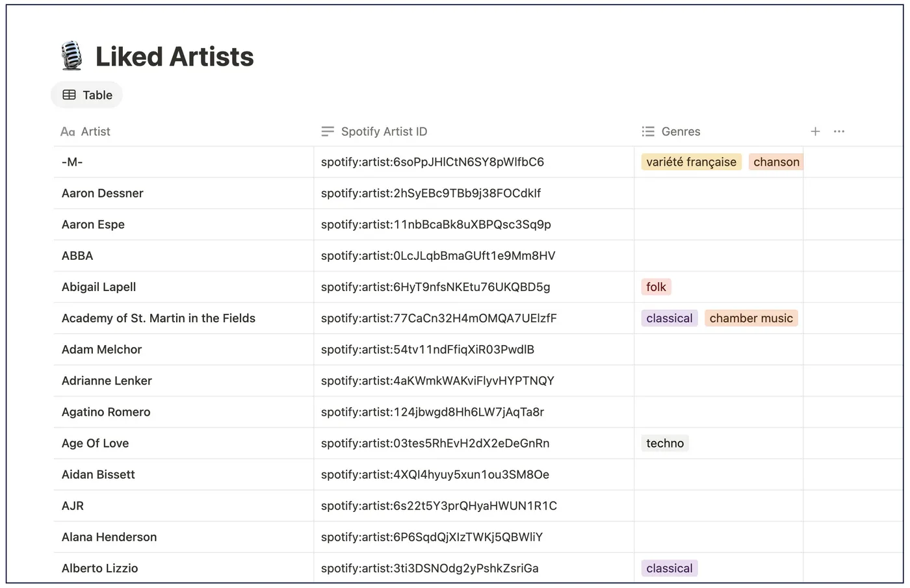Switch to the Table view tab

pyautogui.click(x=87, y=95)
